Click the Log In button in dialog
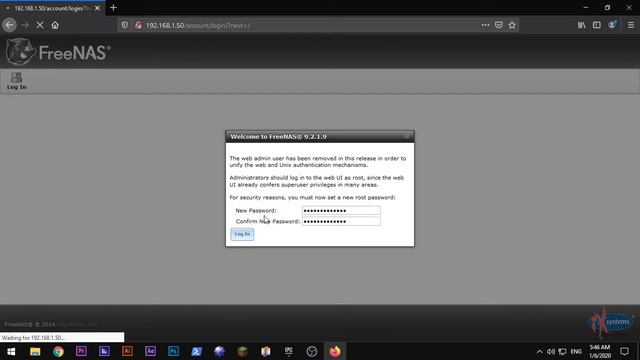The image size is (640, 360). point(242,234)
